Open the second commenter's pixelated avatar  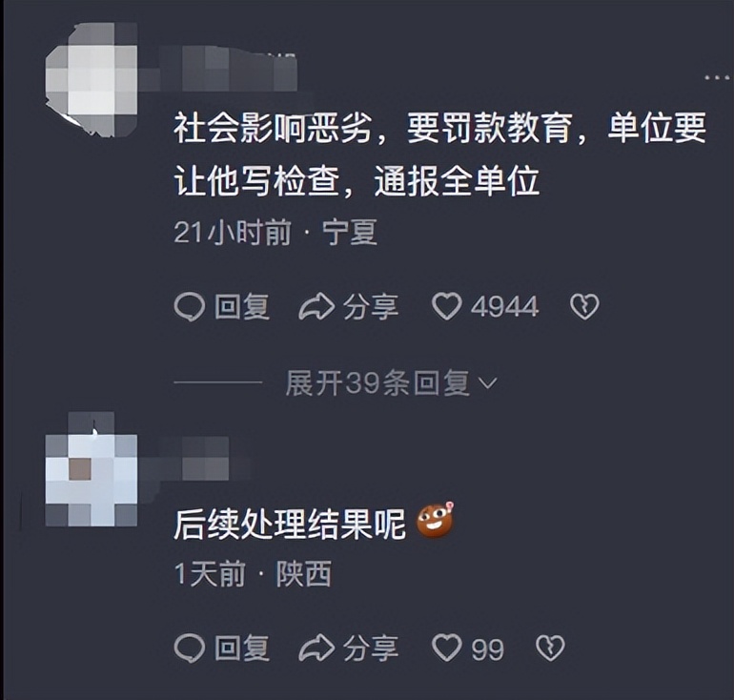[x=92, y=469]
